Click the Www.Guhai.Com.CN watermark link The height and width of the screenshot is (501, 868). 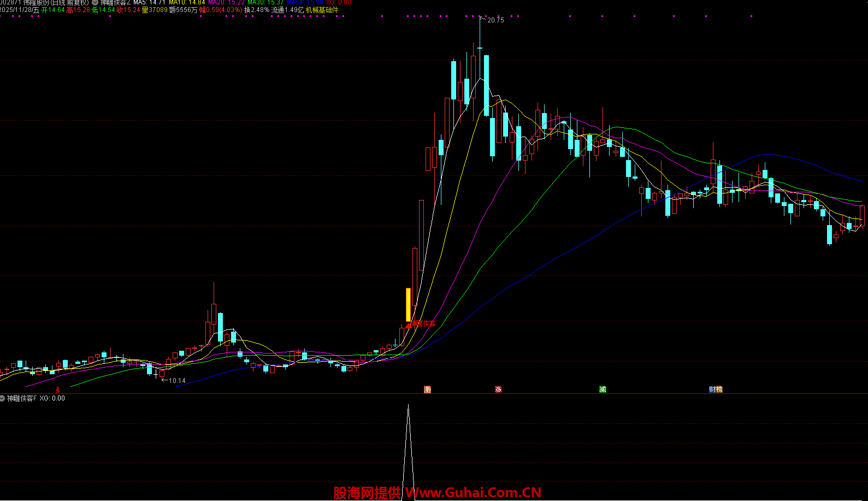(x=473, y=493)
